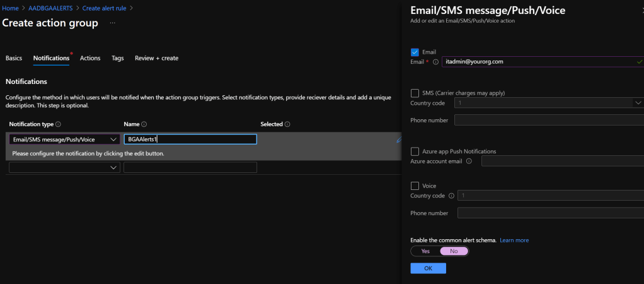This screenshot has width=644, height=284.
Task: Click info icon beside Name column
Action: (x=144, y=125)
